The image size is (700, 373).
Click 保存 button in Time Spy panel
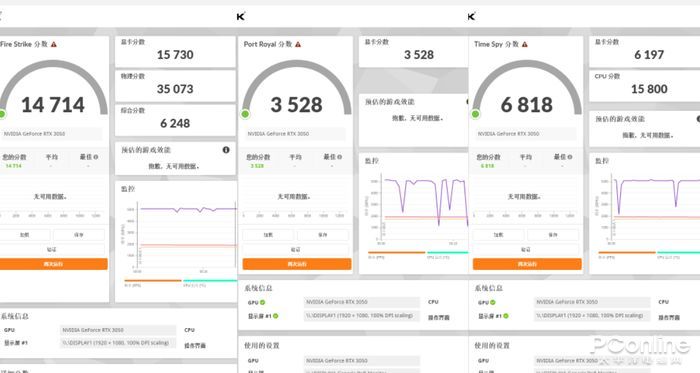553,235
